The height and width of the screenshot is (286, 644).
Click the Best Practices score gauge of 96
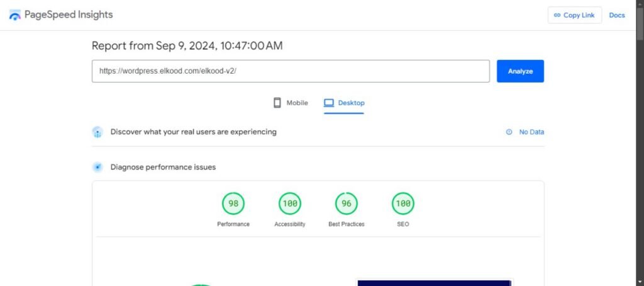coord(347,203)
